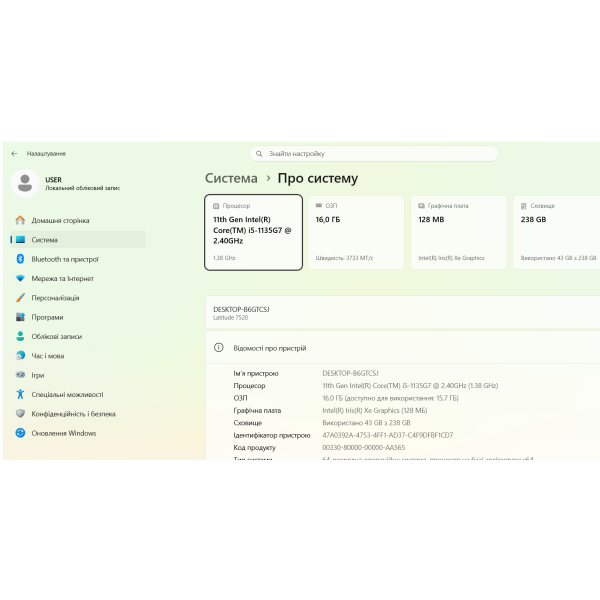Open Bluetooth та пристрої settings
The image size is (600, 600).
click(78, 259)
